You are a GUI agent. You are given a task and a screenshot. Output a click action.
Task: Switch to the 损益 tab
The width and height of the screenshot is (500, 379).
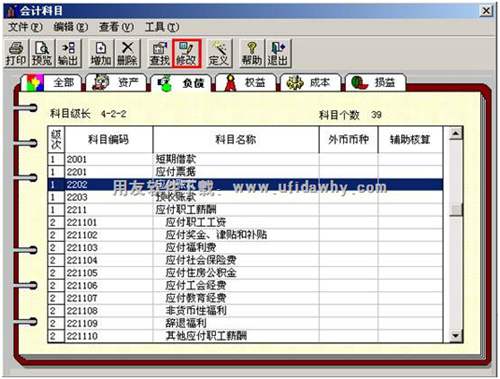(x=375, y=83)
